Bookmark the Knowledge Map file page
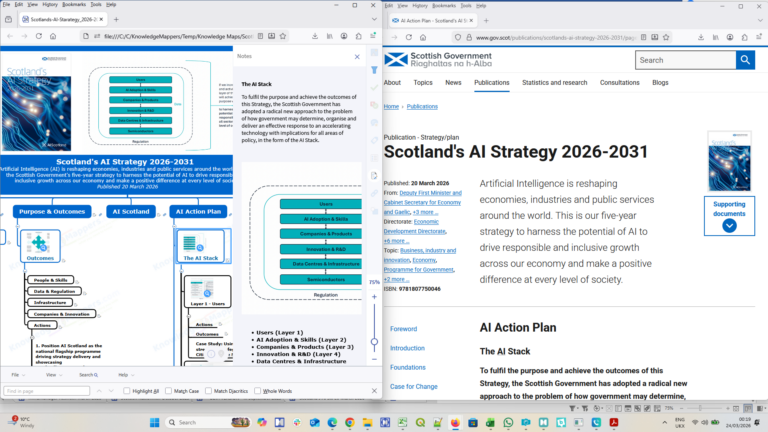 [283, 36]
